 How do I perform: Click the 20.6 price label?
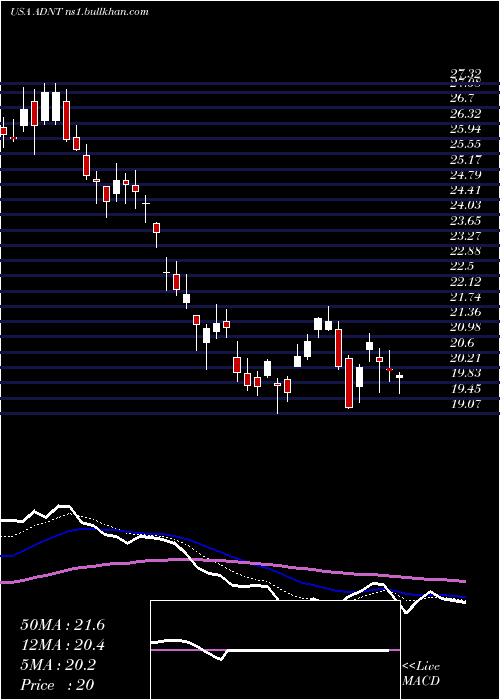[464, 343]
